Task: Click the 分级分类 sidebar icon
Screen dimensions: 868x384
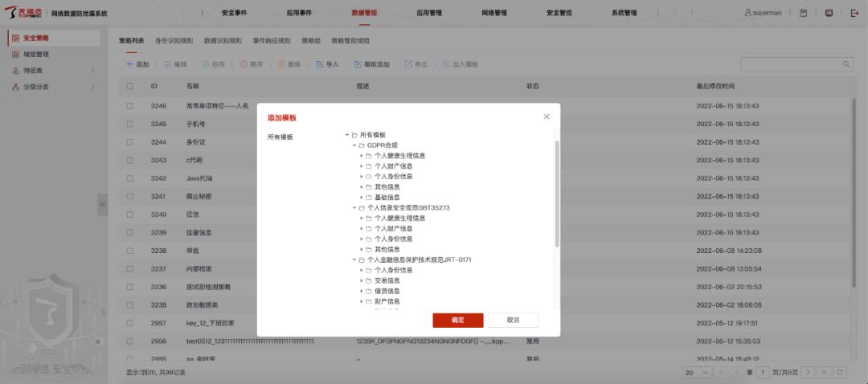Action: [x=15, y=86]
